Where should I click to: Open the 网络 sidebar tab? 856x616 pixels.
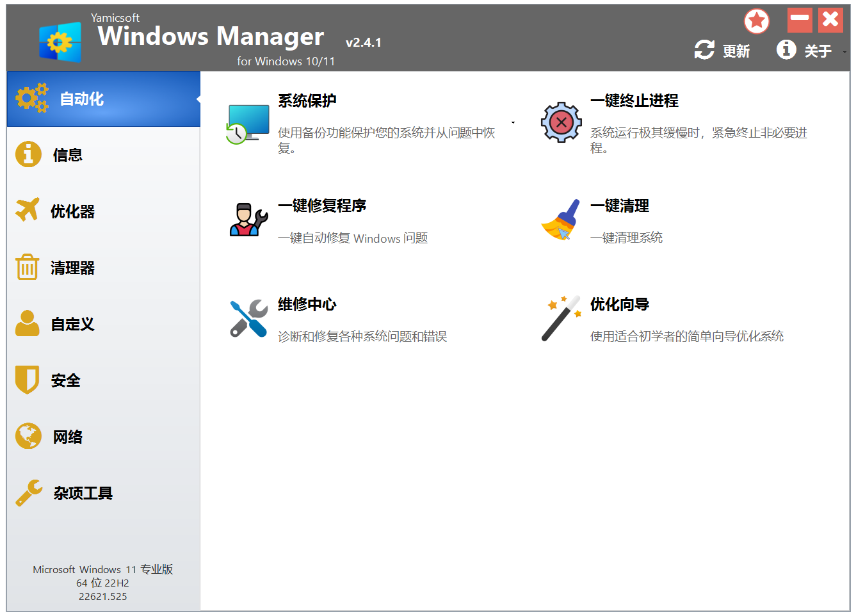point(104,437)
